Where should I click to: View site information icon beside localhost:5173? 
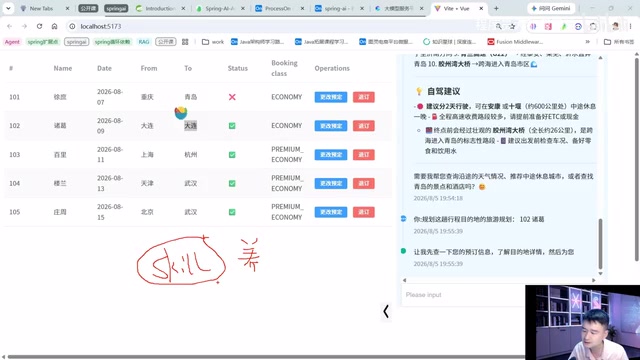point(72,26)
